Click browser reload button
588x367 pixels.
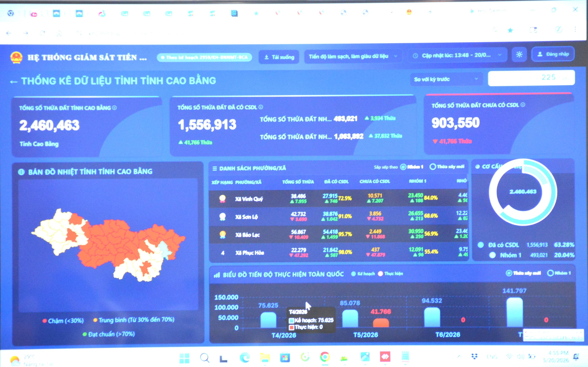point(42,33)
